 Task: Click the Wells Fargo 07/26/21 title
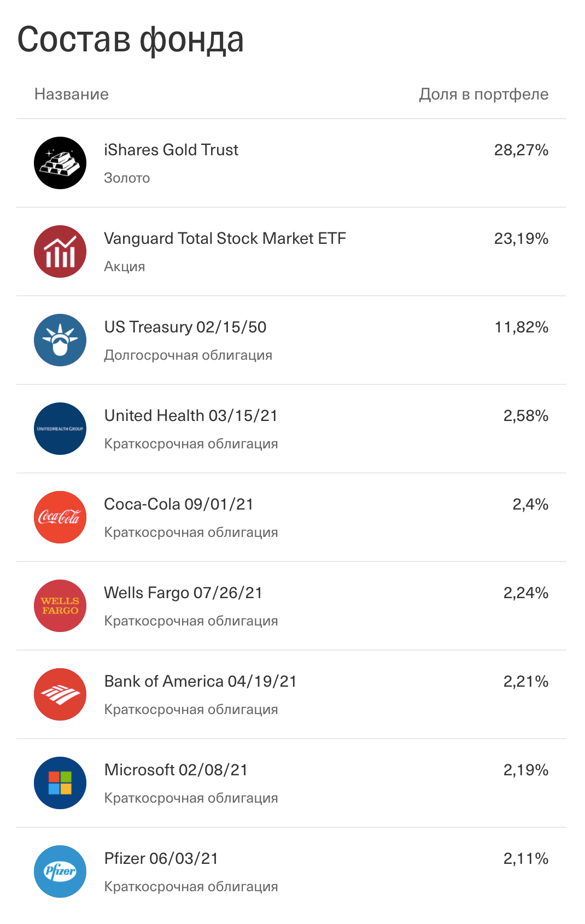point(183,593)
